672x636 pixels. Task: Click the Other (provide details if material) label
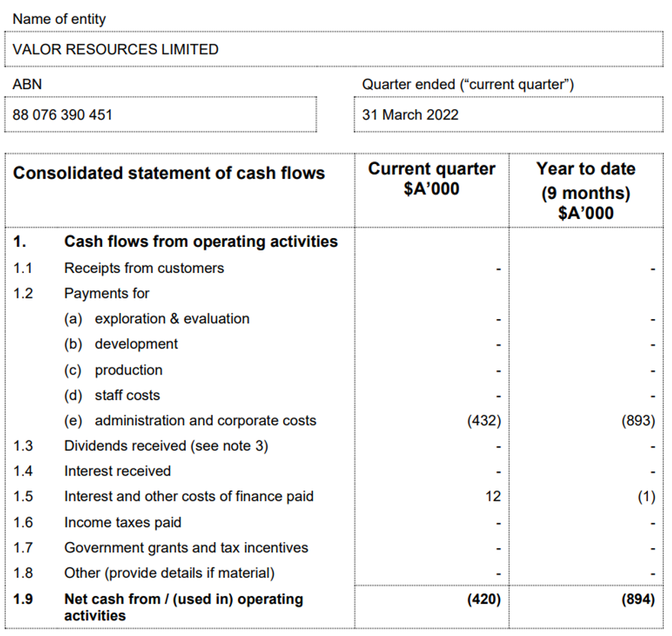click(169, 573)
